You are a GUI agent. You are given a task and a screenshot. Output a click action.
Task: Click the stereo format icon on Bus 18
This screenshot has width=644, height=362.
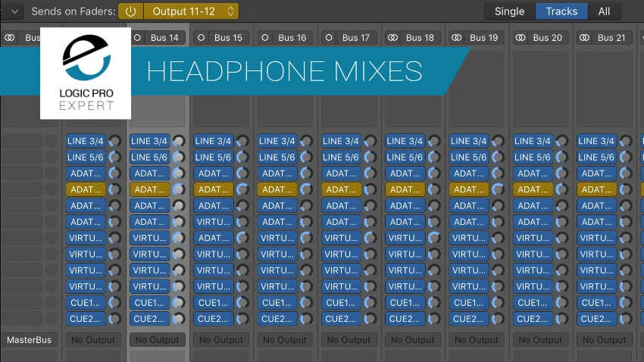point(393,38)
